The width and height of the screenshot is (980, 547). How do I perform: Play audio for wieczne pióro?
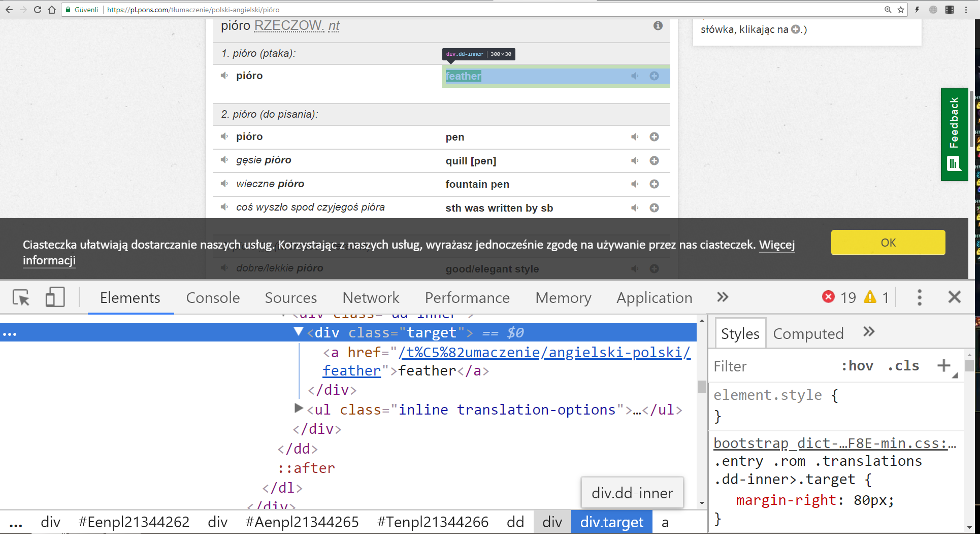tap(224, 184)
